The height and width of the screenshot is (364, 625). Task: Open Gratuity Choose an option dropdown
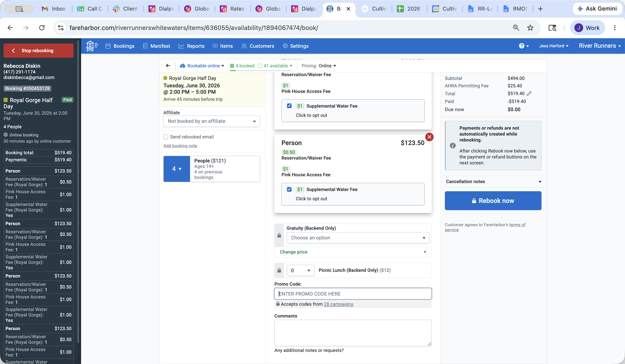pyautogui.click(x=358, y=238)
